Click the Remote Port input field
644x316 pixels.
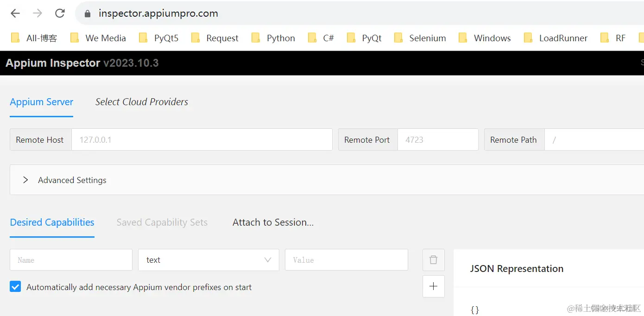(438, 139)
